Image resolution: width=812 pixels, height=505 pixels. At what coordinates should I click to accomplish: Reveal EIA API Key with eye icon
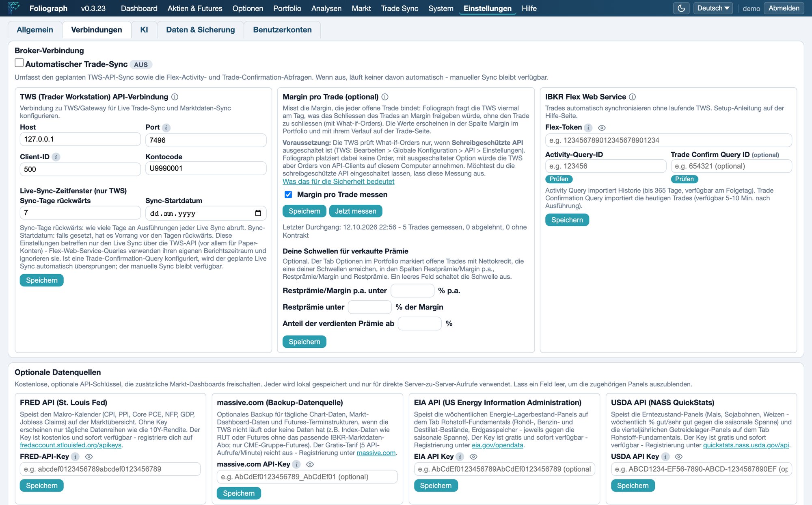[x=473, y=457]
